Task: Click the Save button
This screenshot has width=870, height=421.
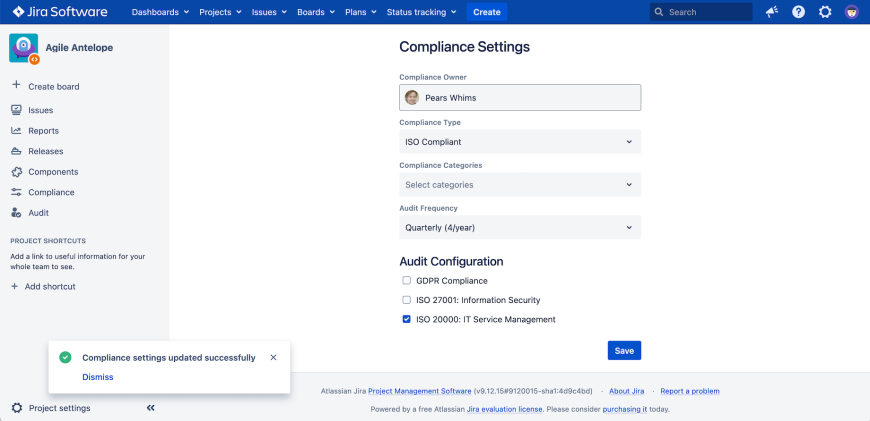Action: pos(624,351)
